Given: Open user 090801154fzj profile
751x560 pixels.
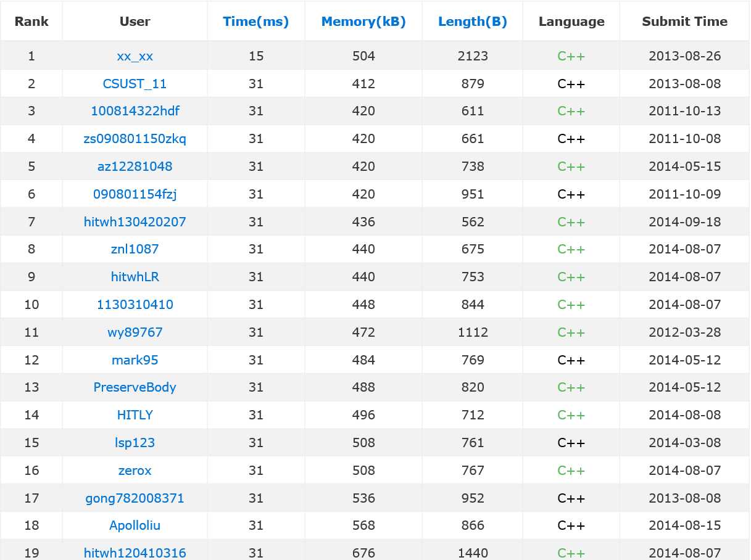Looking at the screenshot, I should 135,194.
